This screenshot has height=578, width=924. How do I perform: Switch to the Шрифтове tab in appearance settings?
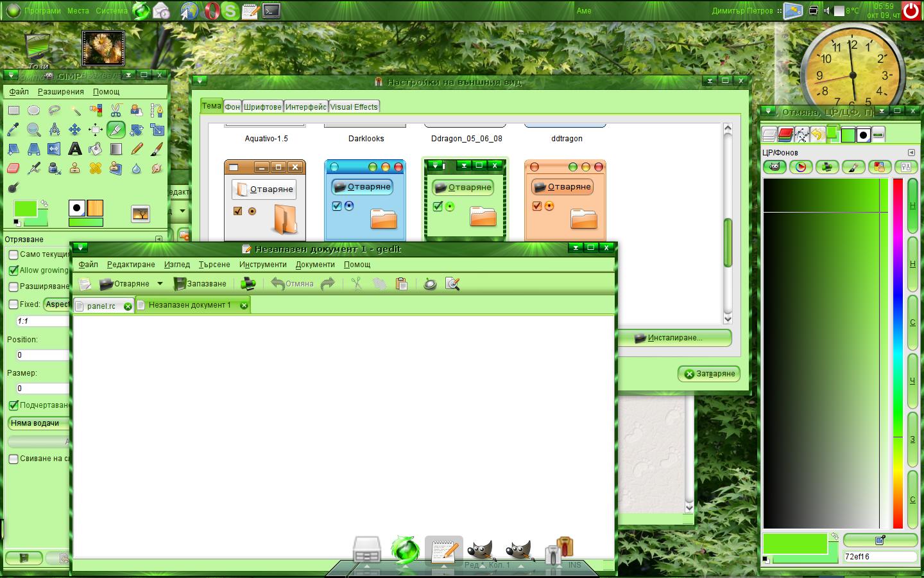click(262, 107)
